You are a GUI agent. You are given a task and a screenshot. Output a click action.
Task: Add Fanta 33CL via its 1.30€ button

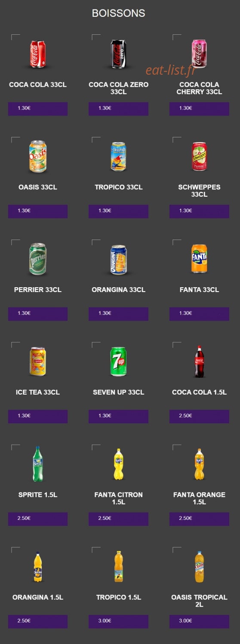pyautogui.click(x=199, y=313)
